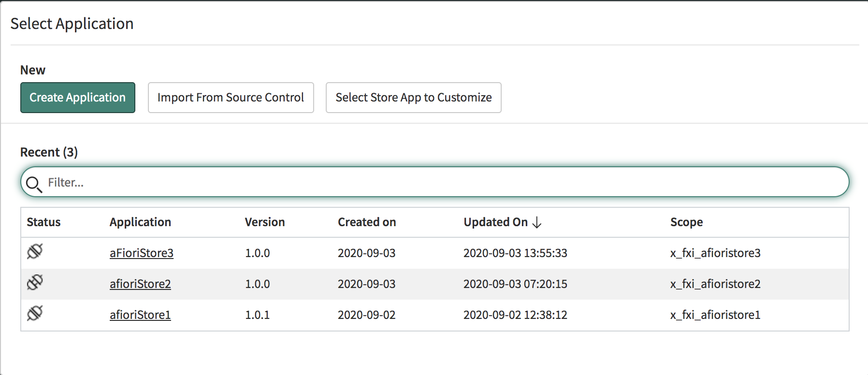This screenshot has width=868, height=375.
Task: Sort by the Status column header
Action: pos(43,222)
